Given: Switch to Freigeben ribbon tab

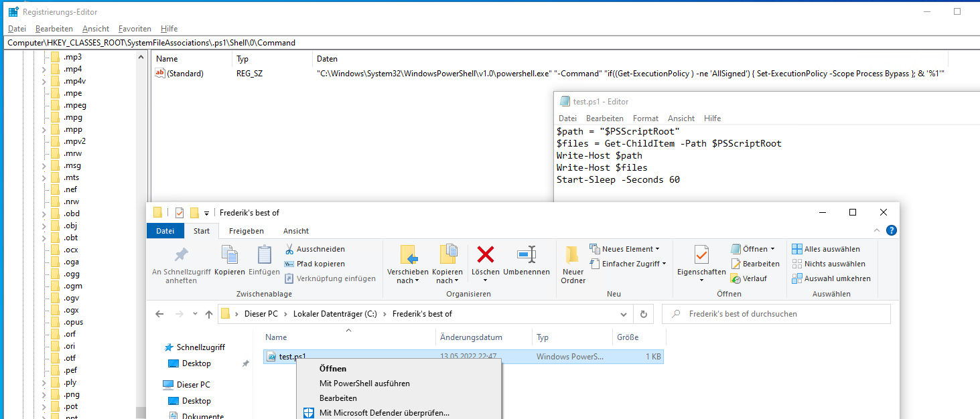Looking at the screenshot, I should [247, 230].
